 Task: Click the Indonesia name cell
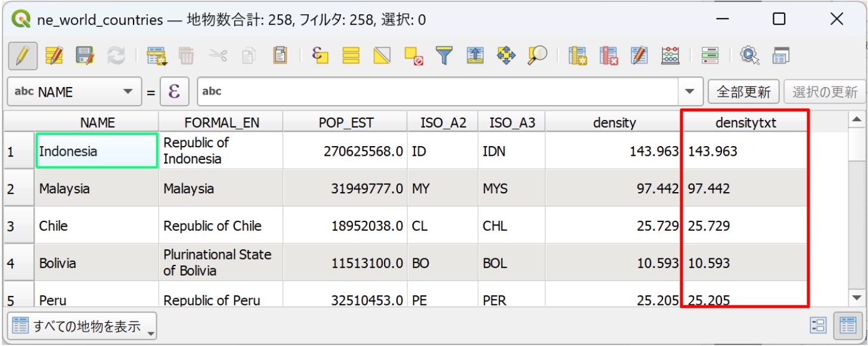(x=97, y=151)
